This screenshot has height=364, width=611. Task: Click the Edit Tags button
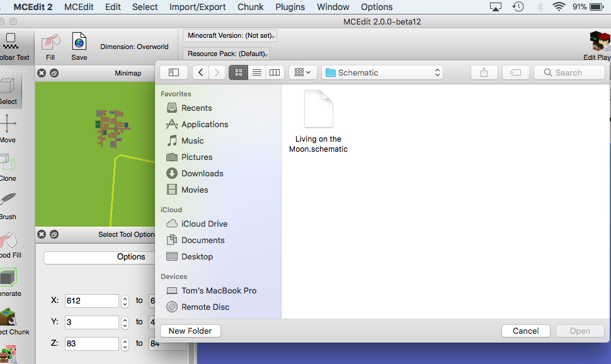pos(515,72)
